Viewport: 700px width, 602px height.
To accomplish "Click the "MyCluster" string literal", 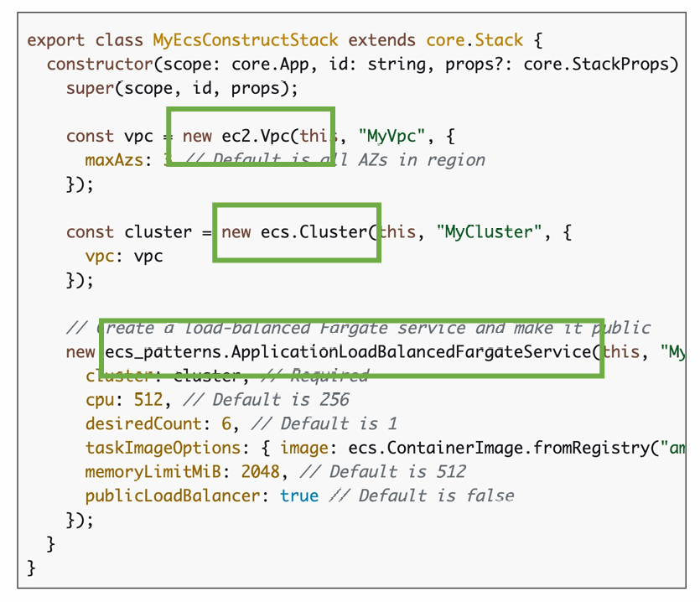I will point(489,232).
